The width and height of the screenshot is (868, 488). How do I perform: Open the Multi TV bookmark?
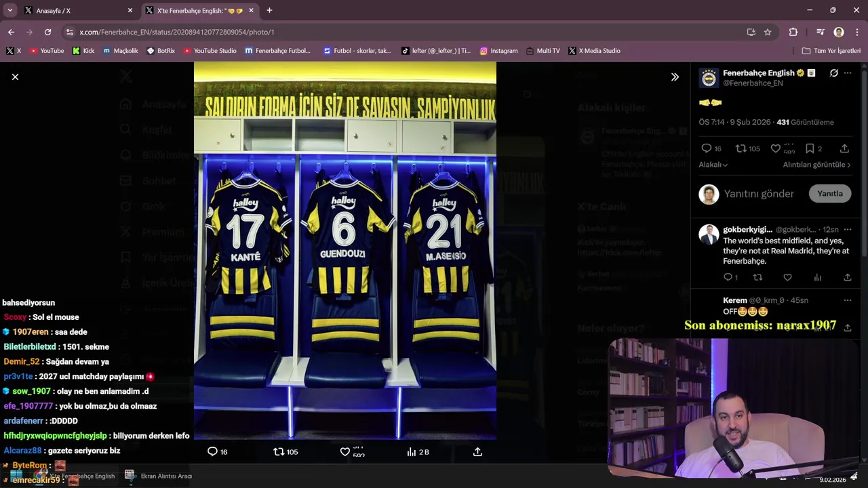(x=542, y=51)
